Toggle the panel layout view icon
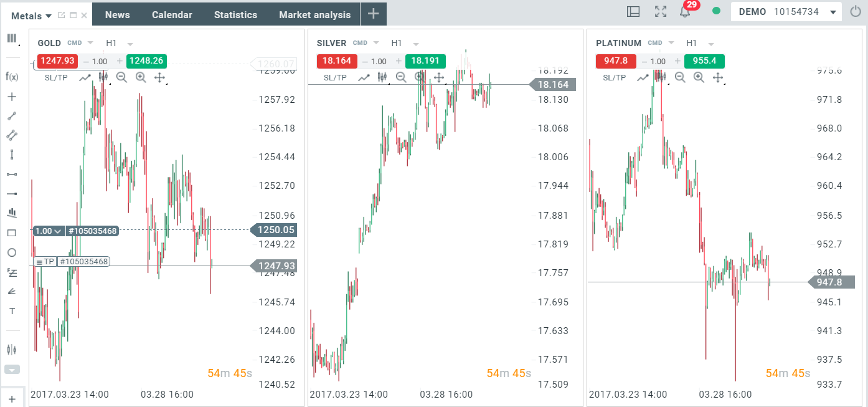868x407 pixels. [x=633, y=12]
